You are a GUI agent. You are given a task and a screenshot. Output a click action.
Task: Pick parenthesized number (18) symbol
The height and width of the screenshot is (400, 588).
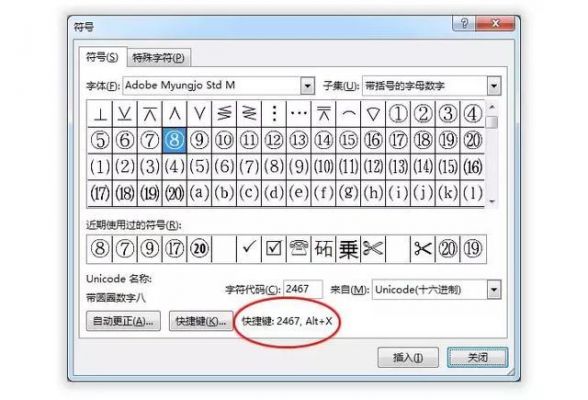click(x=124, y=193)
